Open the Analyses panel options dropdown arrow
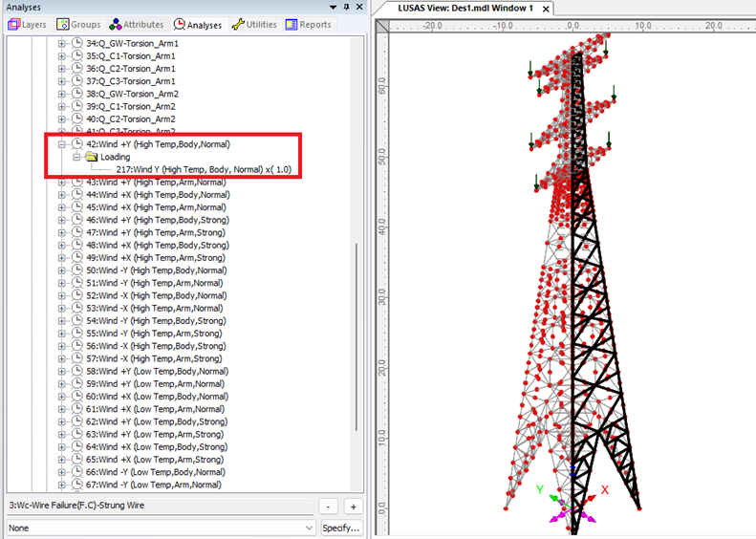This screenshot has height=539, width=756. 331,7
